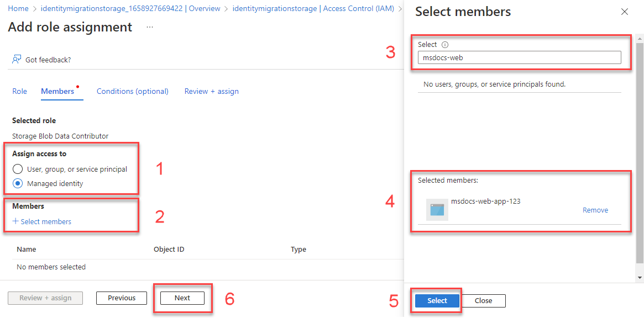
Task: Click the Got feedback smiley icon
Action: point(15,59)
